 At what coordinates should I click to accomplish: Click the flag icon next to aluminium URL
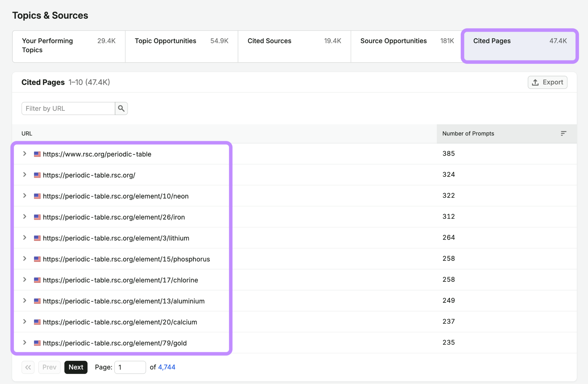[37, 301]
